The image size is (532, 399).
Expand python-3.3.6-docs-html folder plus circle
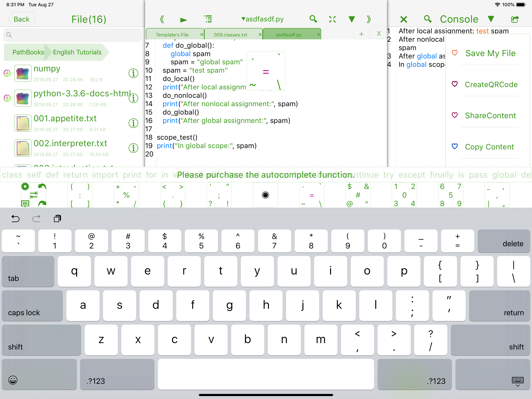click(7, 98)
